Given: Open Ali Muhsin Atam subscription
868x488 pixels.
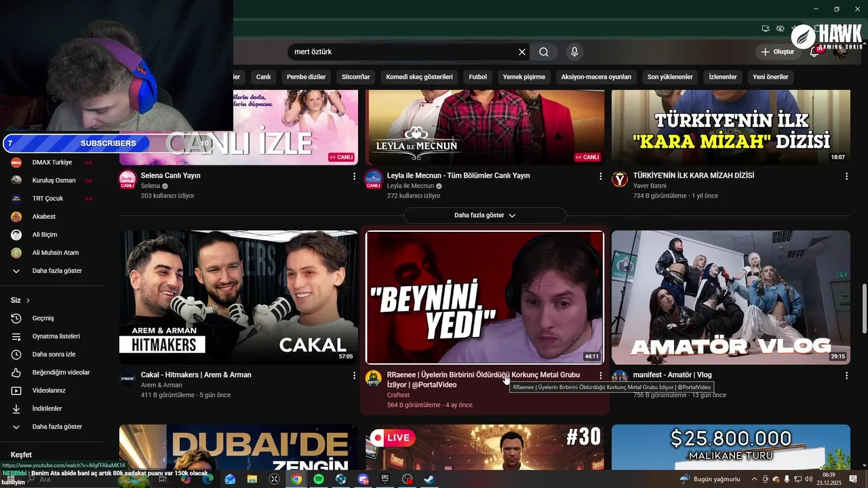Looking at the screenshot, I should (54, 253).
